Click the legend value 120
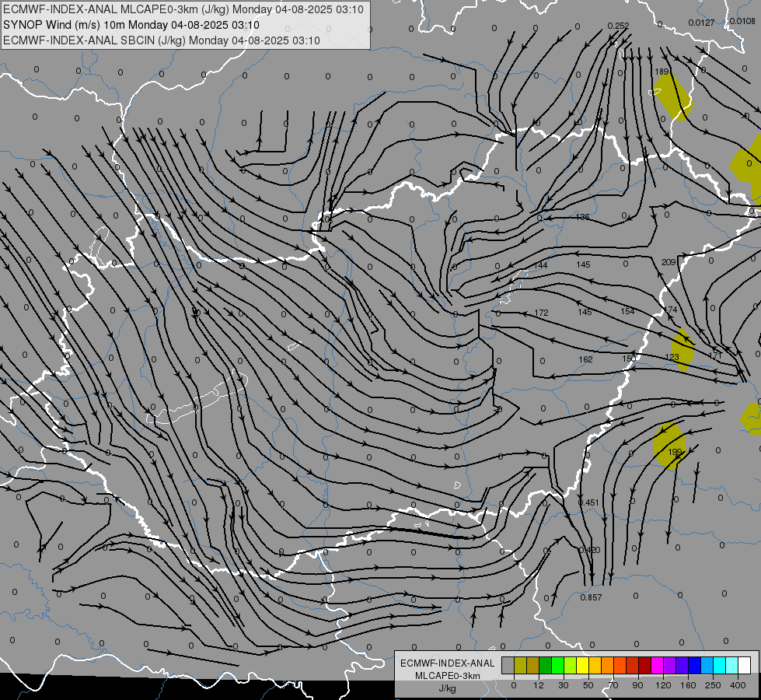 click(663, 685)
